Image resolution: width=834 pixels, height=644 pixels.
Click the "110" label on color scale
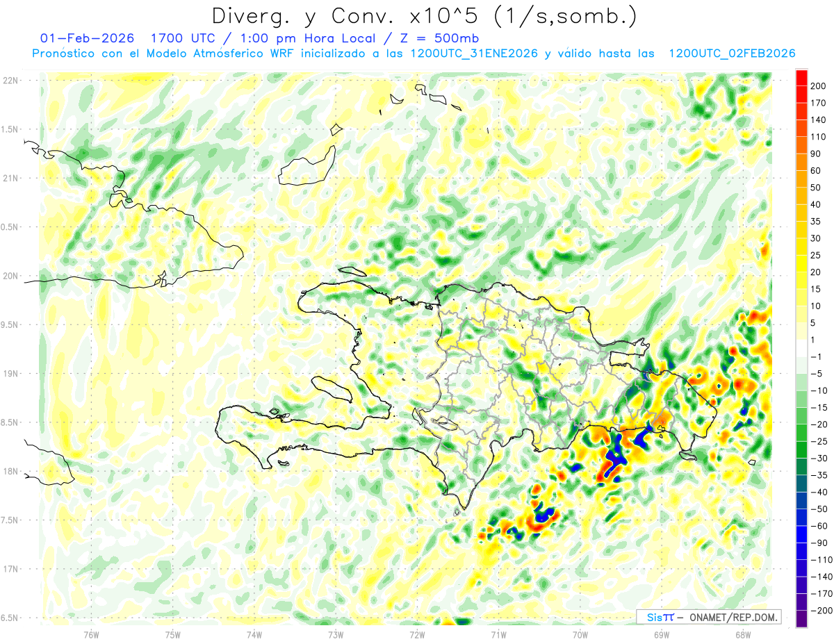click(x=818, y=137)
